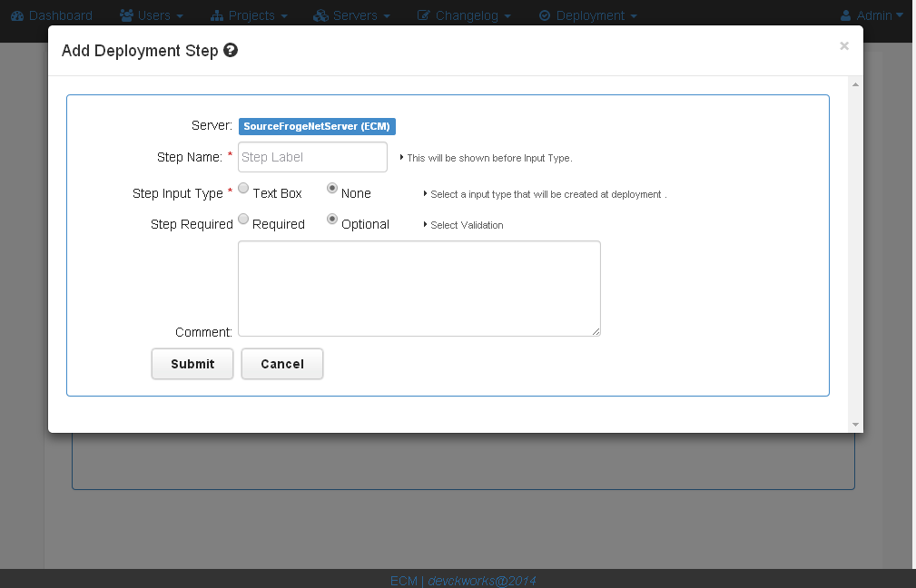Screen dimensions: 916x588
Task: Click the Changelog edit icon
Action: pyautogui.click(x=425, y=15)
